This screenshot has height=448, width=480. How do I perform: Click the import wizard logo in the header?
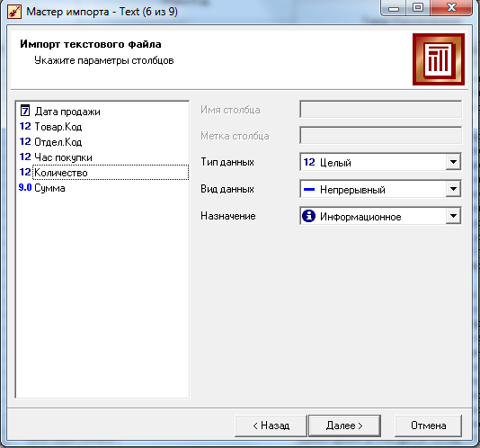coord(439,59)
